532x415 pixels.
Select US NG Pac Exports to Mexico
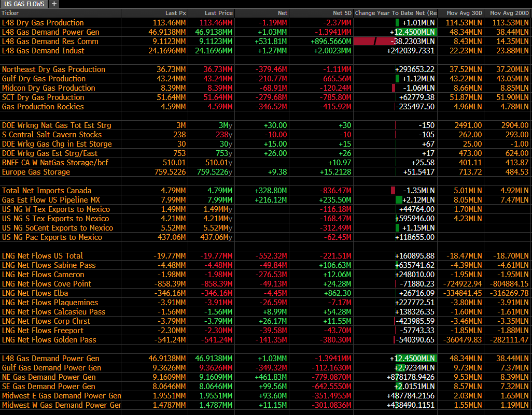click(52, 237)
